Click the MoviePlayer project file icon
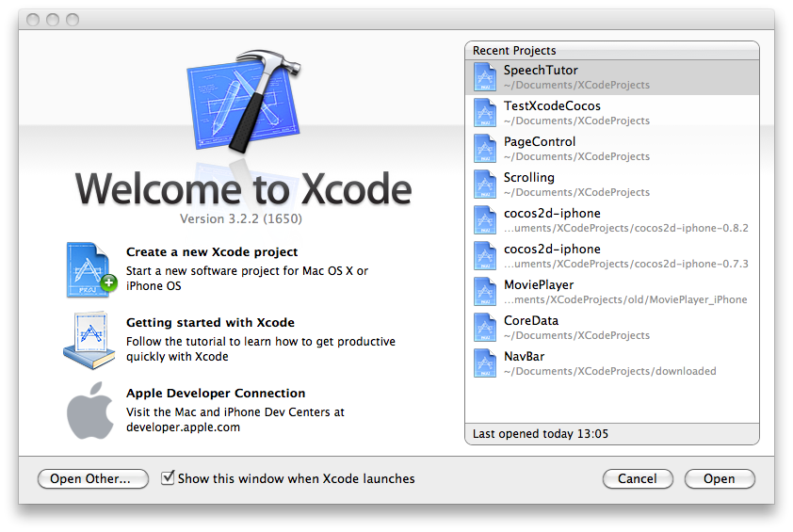 tap(484, 292)
